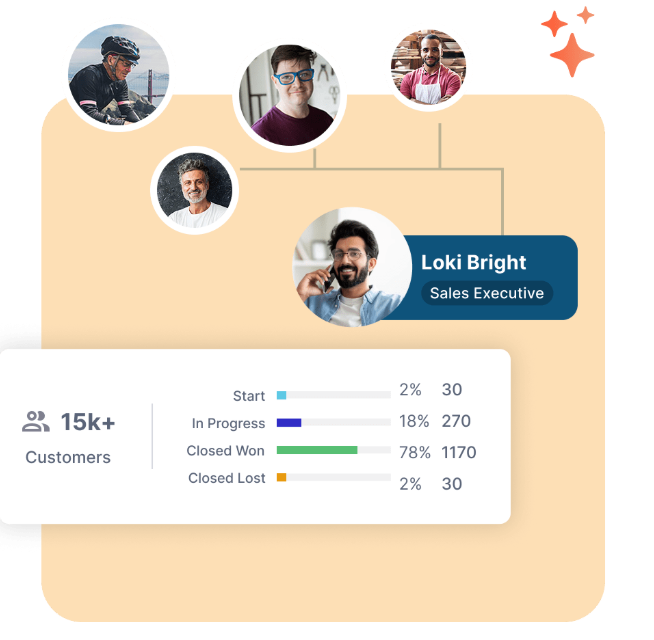Screen dimensions: 654x640
Task: Select the cyclist profile photo
Action: tap(118, 75)
